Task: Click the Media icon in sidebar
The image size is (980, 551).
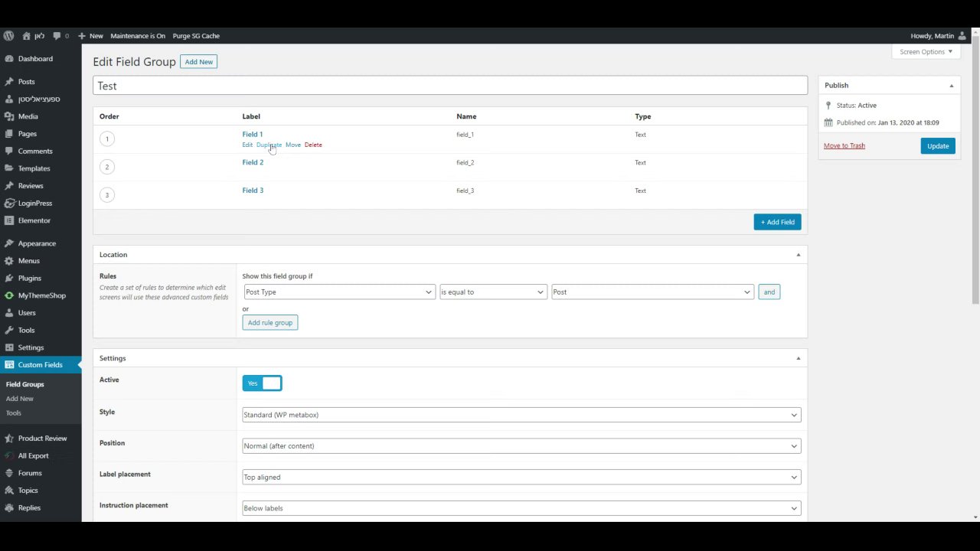Action: [x=9, y=116]
